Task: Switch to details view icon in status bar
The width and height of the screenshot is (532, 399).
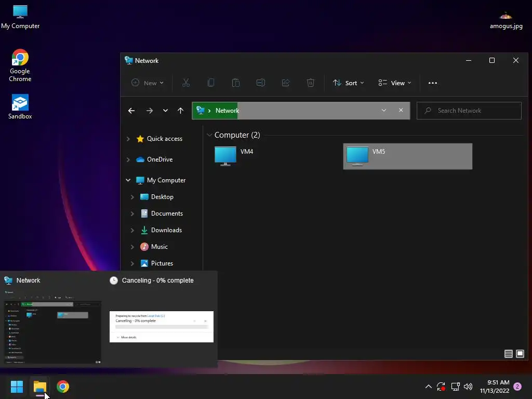Action: (508, 354)
